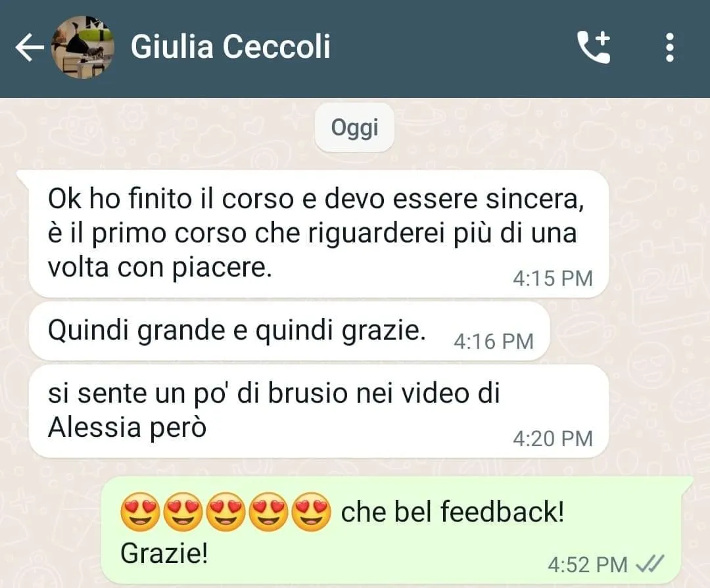Open Giulia Ceccoli's profile picture
Screen dimensions: 710x588
(x=83, y=47)
